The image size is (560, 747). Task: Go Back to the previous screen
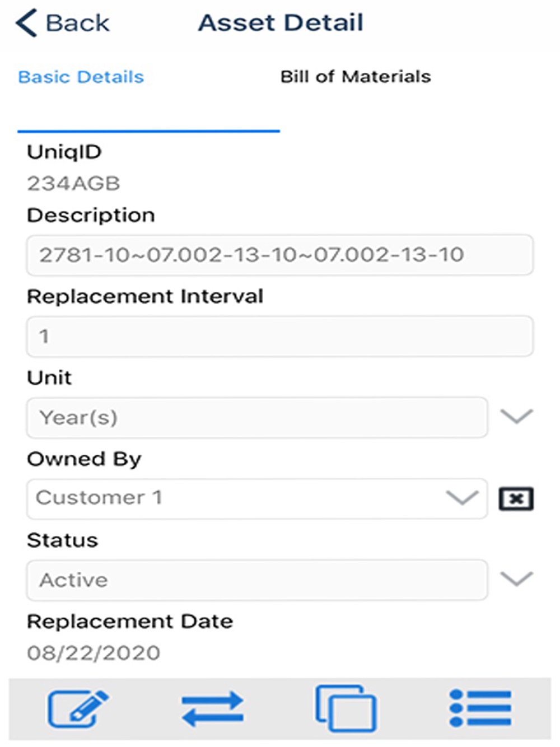tap(77, 23)
